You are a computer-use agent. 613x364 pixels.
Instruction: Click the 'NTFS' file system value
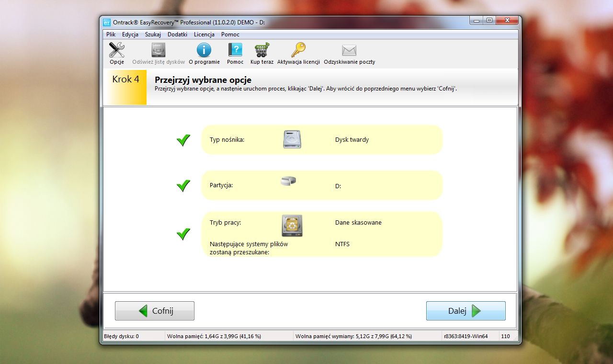tap(342, 244)
